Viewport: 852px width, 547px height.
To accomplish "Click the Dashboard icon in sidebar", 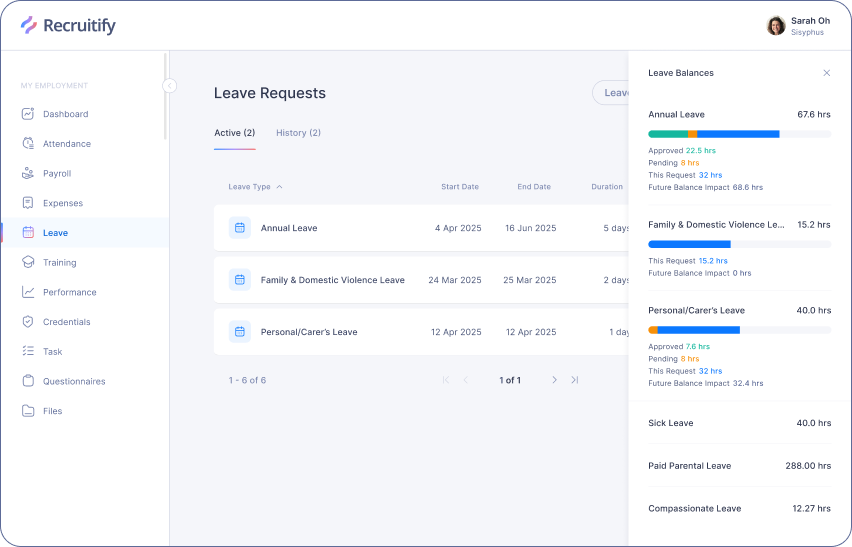I will (28, 114).
